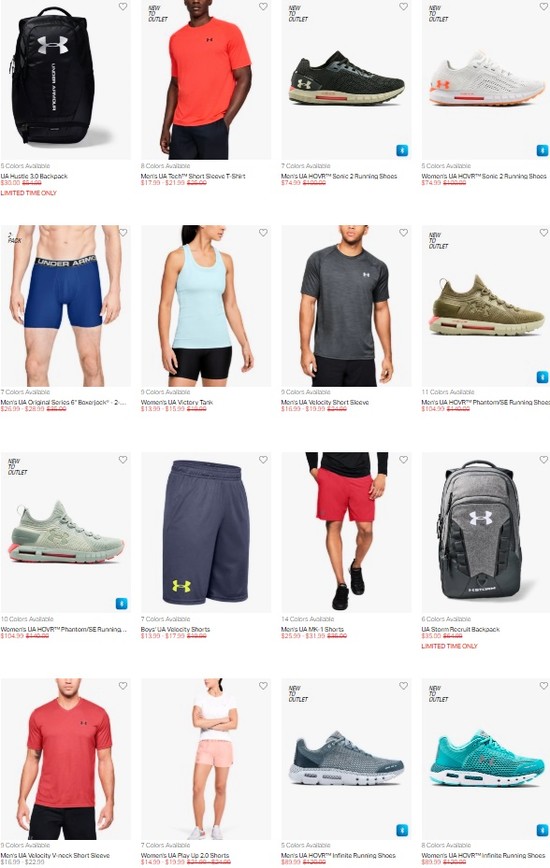Screen dimensions: 550x868
Task: Tap blue connected badge on Women's HOVR Infinite shoes
Action: [x=543, y=830]
